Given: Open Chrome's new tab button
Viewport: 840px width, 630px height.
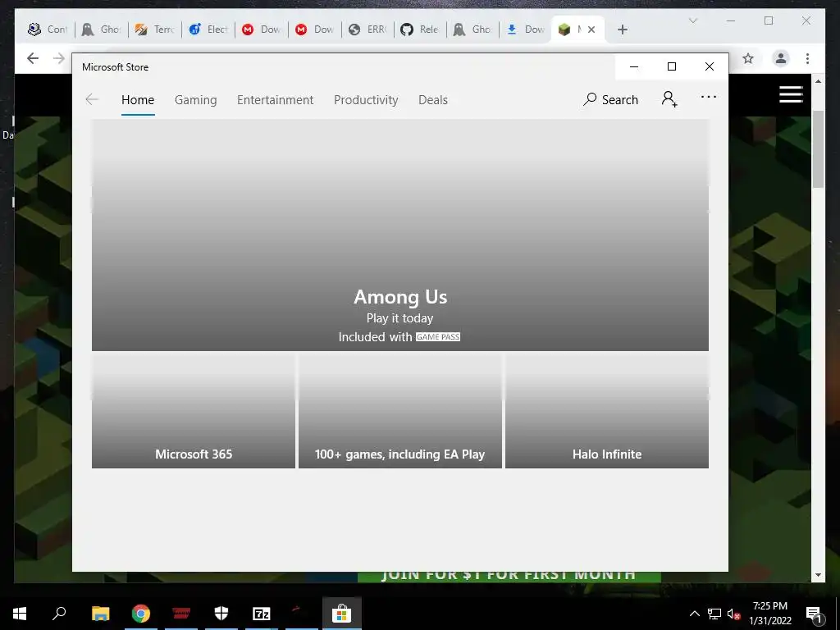Looking at the screenshot, I should pos(622,30).
